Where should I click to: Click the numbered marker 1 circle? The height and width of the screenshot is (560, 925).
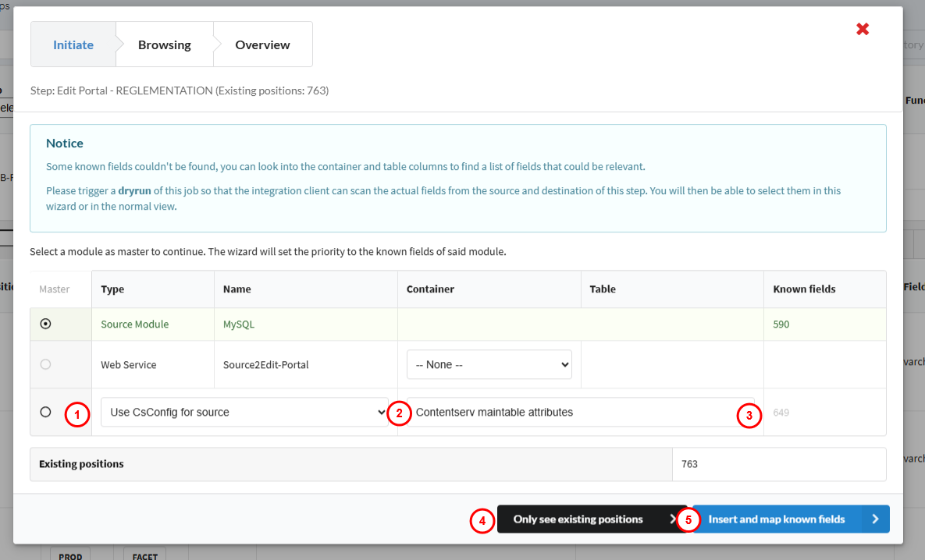[x=76, y=414]
